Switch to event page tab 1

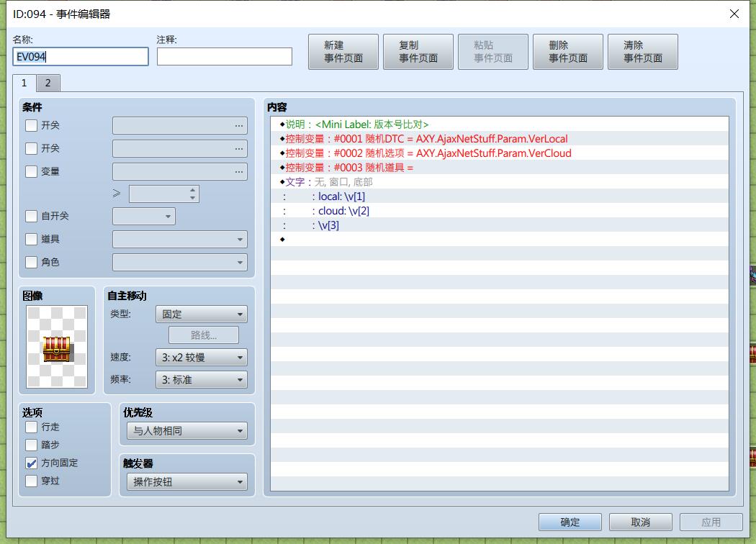[x=24, y=83]
